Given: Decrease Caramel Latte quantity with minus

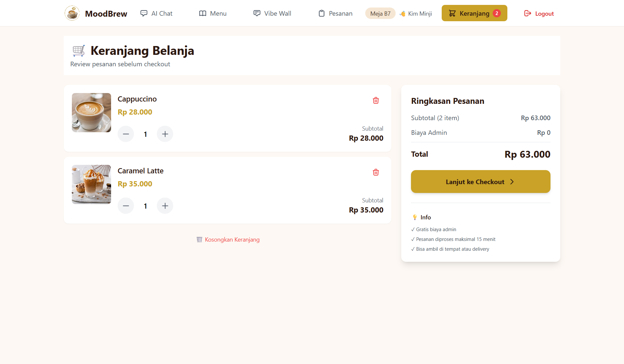Looking at the screenshot, I should click(x=126, y=206).
